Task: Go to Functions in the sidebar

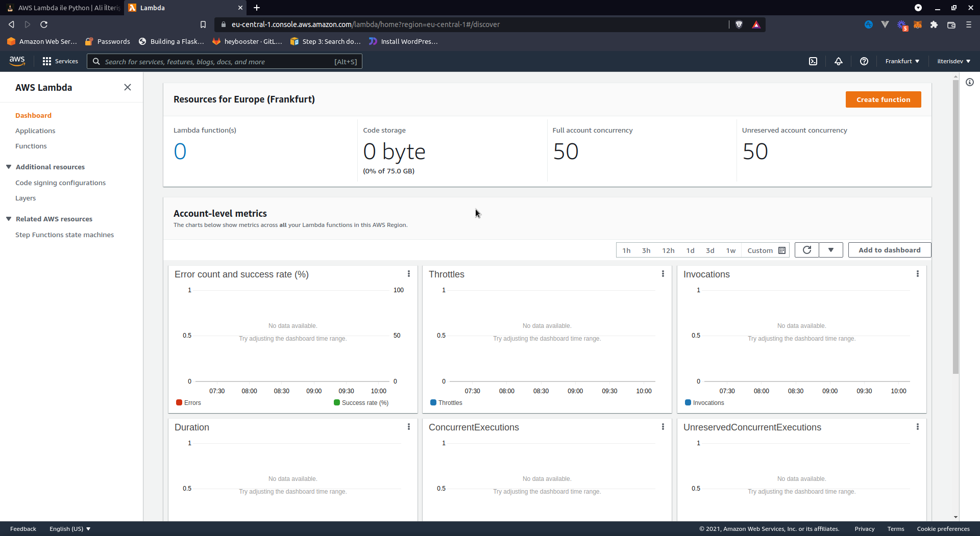Action: 31,146
